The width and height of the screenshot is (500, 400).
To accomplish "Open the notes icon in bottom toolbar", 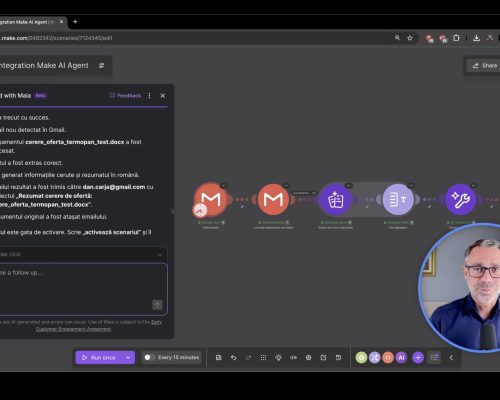I will [x=323, y=357].
